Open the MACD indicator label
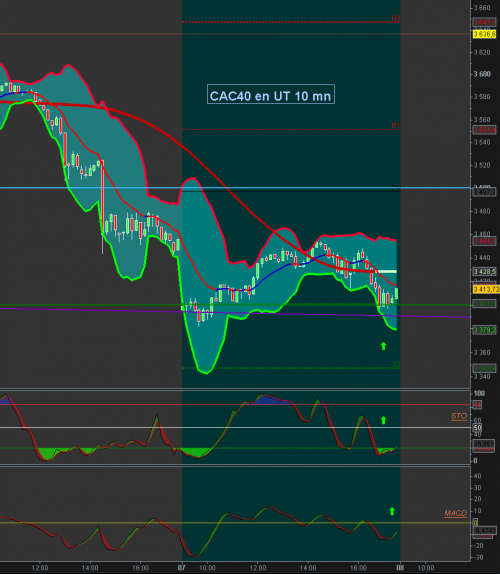 pos(455,513)
